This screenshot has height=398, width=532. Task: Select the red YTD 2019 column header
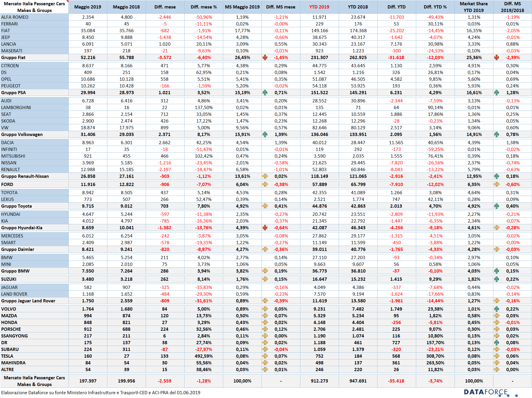point(319,7)
